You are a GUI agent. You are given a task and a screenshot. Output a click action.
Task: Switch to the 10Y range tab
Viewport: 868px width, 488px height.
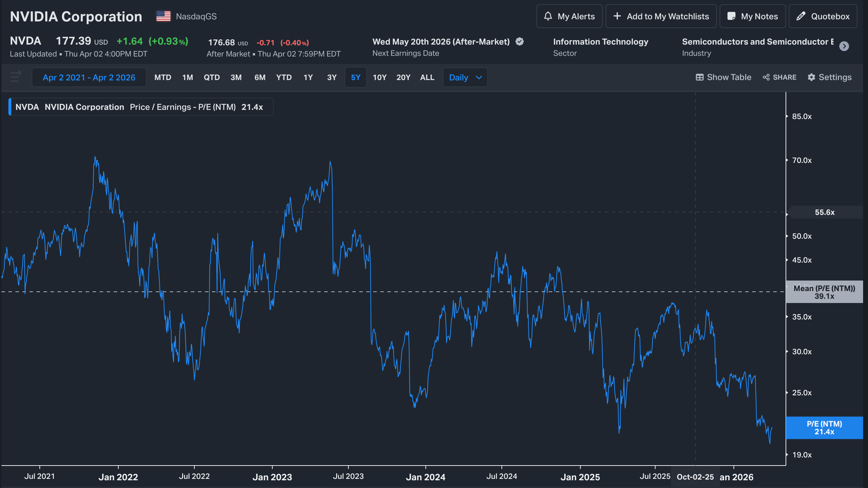pos(379,77)
